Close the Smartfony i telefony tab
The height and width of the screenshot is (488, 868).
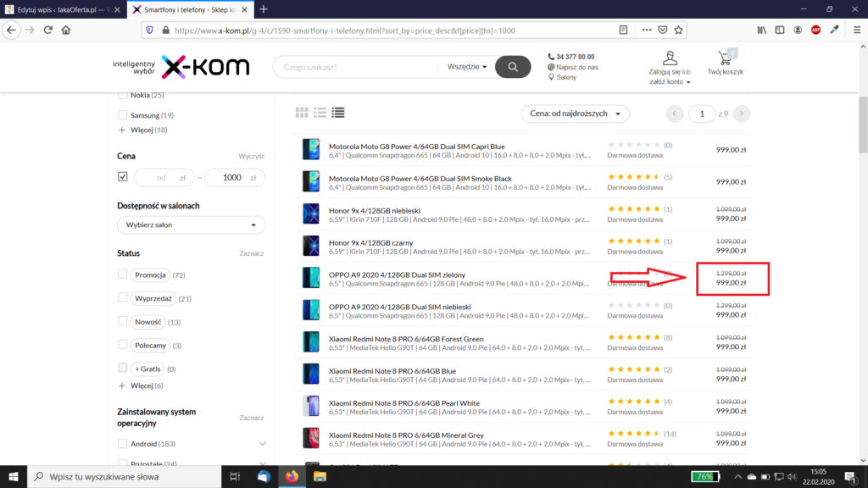(x=244, y=10)
